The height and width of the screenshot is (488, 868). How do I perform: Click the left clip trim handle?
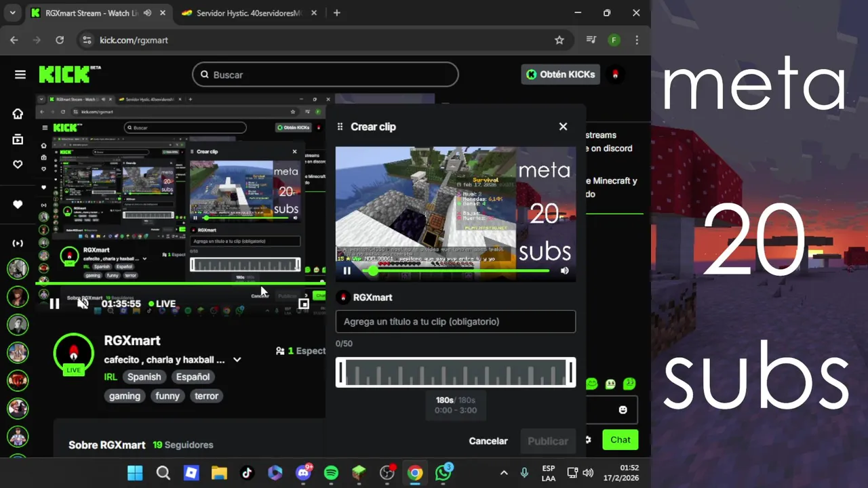[341, 372]
